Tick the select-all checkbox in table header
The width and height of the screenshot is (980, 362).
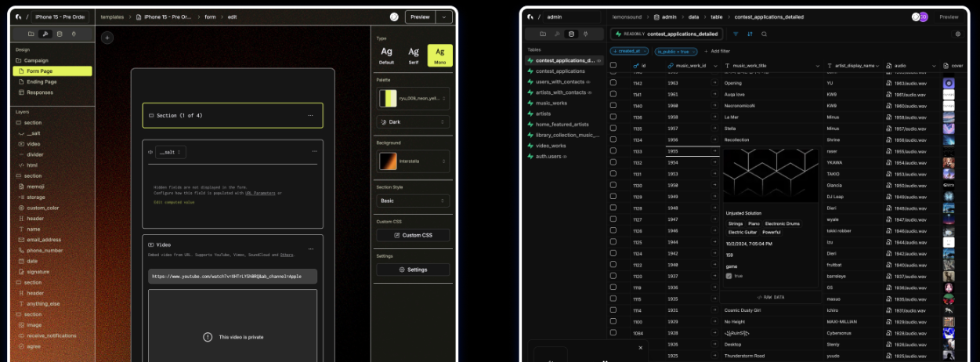point(613,66)
